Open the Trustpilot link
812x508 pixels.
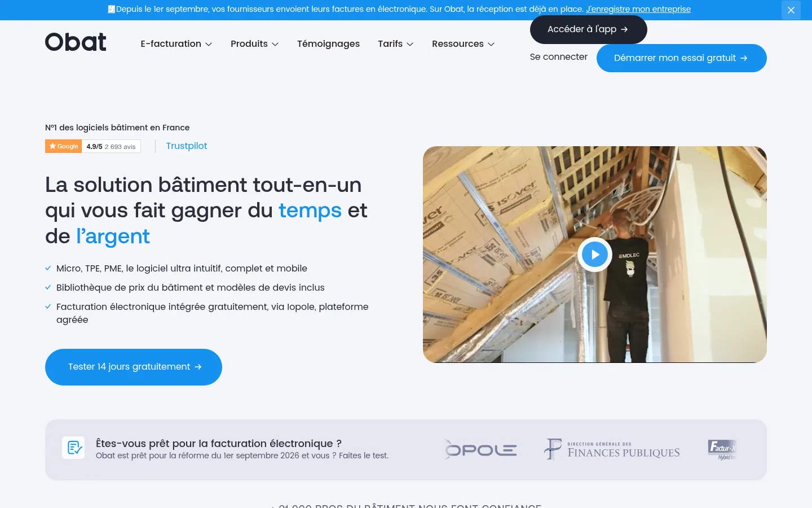pyautogui.click(x=187, y=146)
